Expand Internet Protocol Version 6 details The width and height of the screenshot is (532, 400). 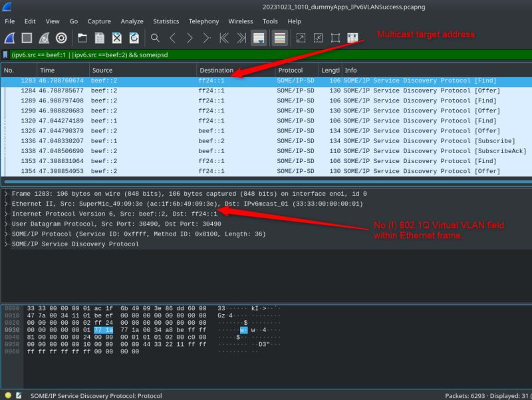point(5,214)
